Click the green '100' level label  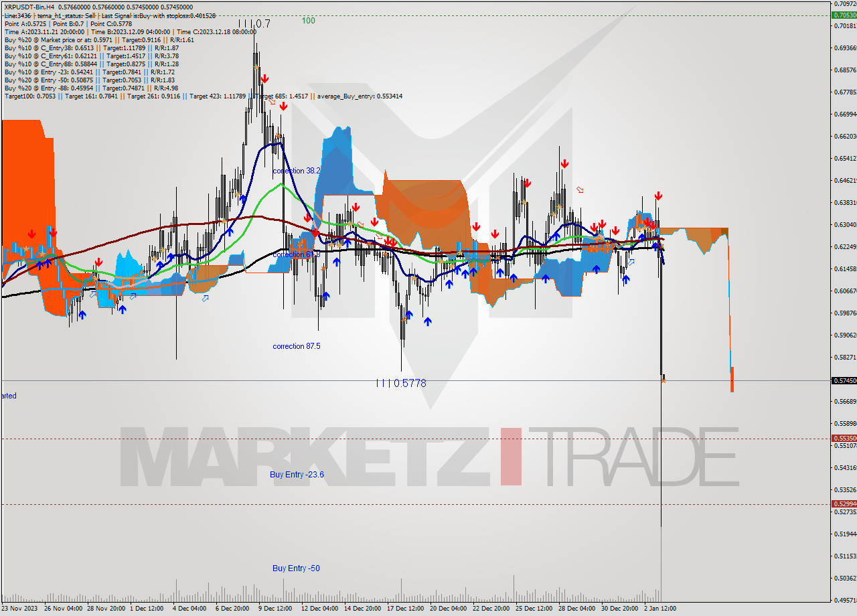pos(308,21)
